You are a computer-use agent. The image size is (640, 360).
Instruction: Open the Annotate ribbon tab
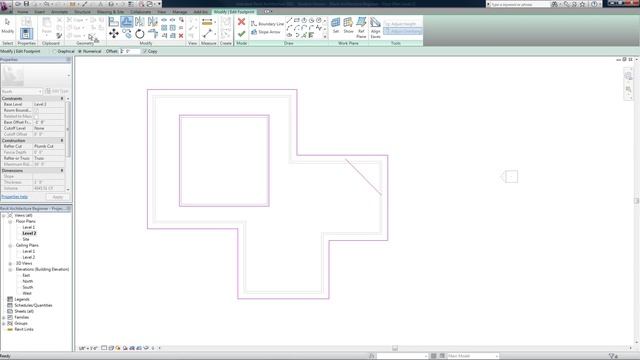pos(60,12)
